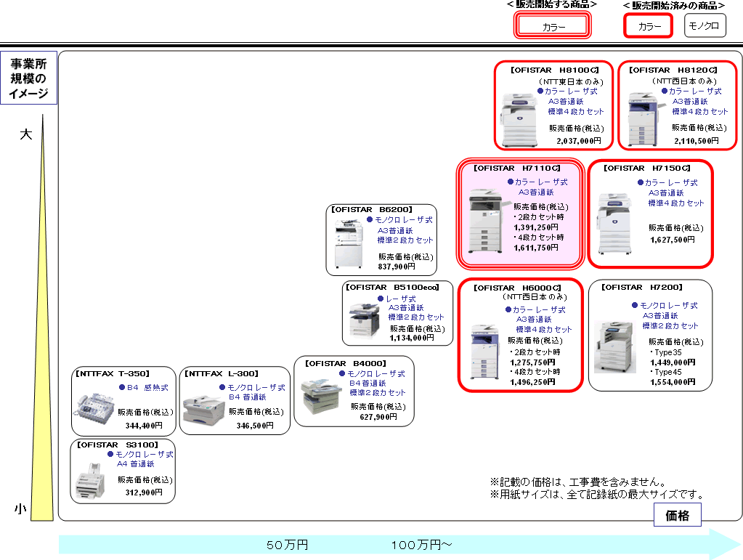The width and height of the screenshot is (743, 560).
Task: Click the double-bordered カラー legend box
Action: click(553, 25)
